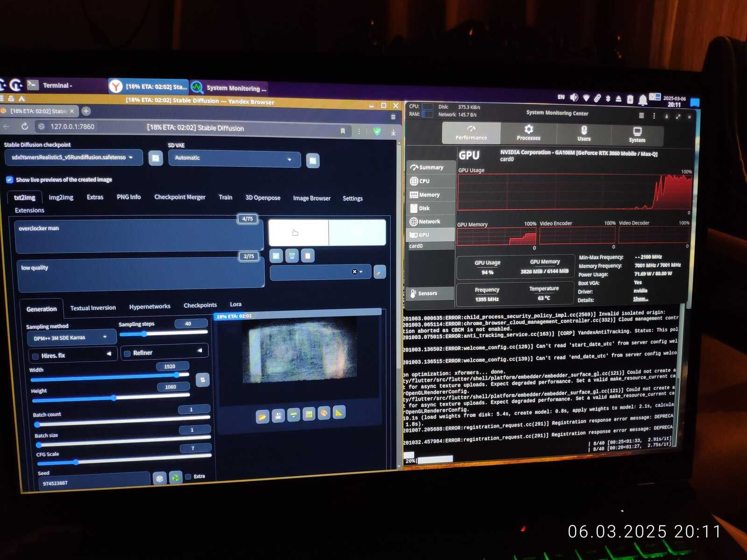Switch to the img2img tab
Image resolution: width=747 pixels, height=560 pixels.
[61, 197]
